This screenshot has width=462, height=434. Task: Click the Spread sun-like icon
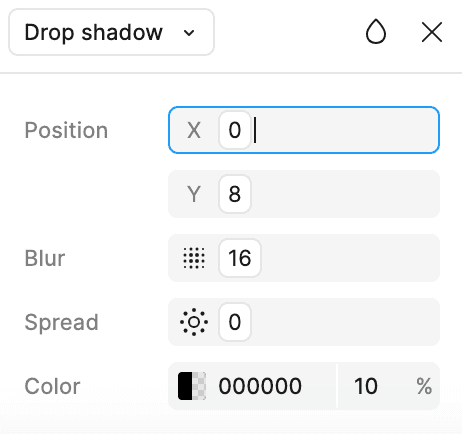(x=194, y=322)
